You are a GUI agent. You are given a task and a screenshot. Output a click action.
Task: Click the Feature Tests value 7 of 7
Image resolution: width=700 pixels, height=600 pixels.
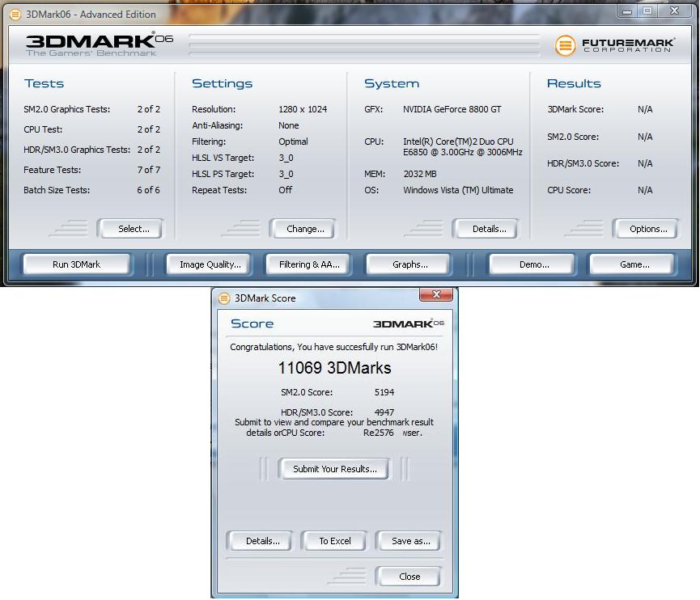(149, 170)
